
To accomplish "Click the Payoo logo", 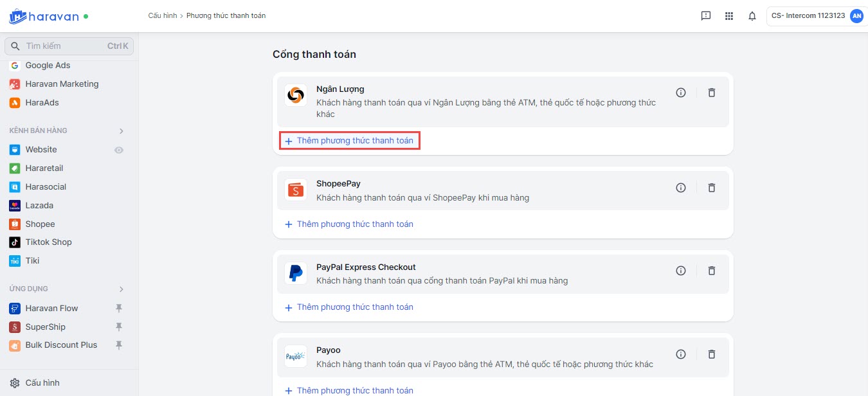I will (x=296, y=357).
